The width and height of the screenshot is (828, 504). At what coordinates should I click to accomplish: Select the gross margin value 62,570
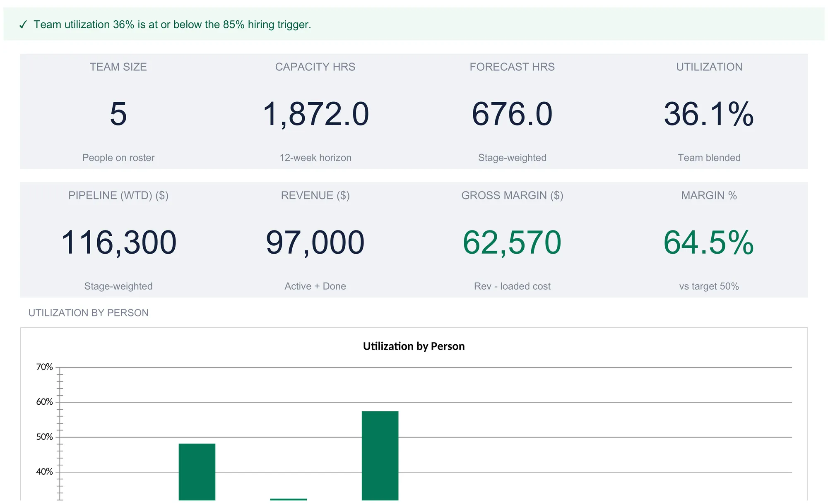pos(512,243)
